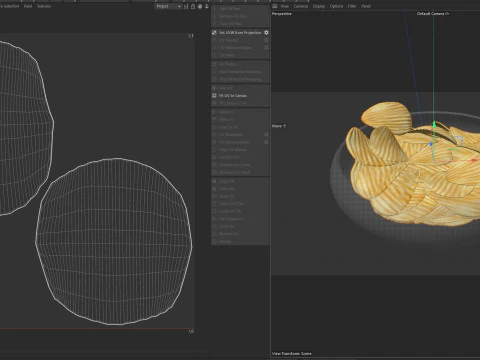This screenshot has height=360, width=480.
Task: Grab the green Y-axis arrow handle
Action: tap(434, 125)
